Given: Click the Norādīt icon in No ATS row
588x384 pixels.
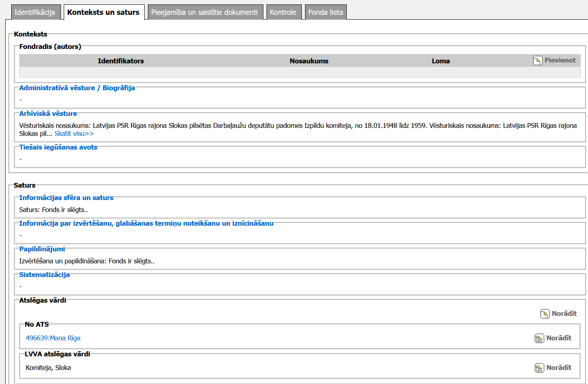Looking at the screenshot, I should 539,338.
